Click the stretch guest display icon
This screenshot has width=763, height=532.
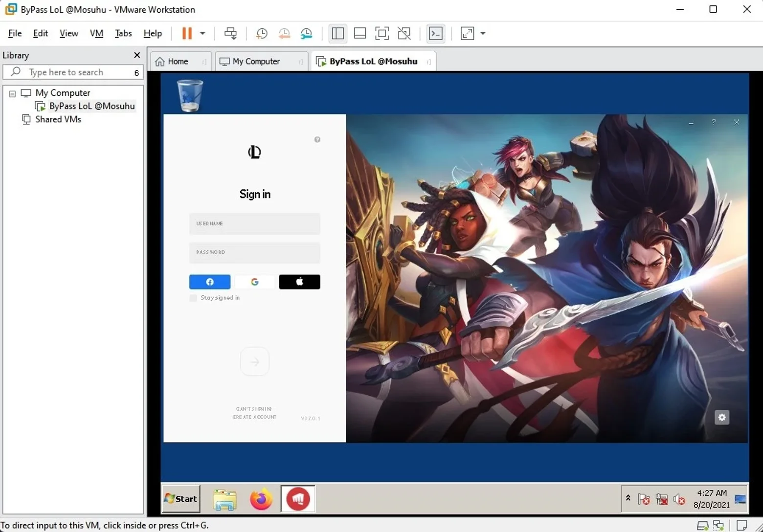coord(468,33)
